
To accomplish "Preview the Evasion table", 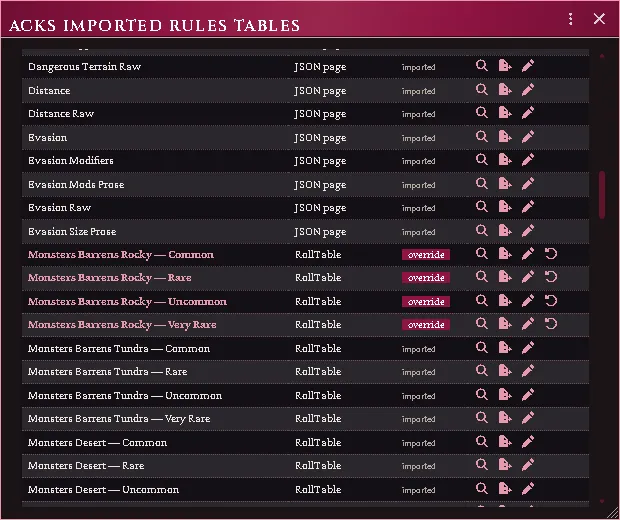I will pos(481,137).
